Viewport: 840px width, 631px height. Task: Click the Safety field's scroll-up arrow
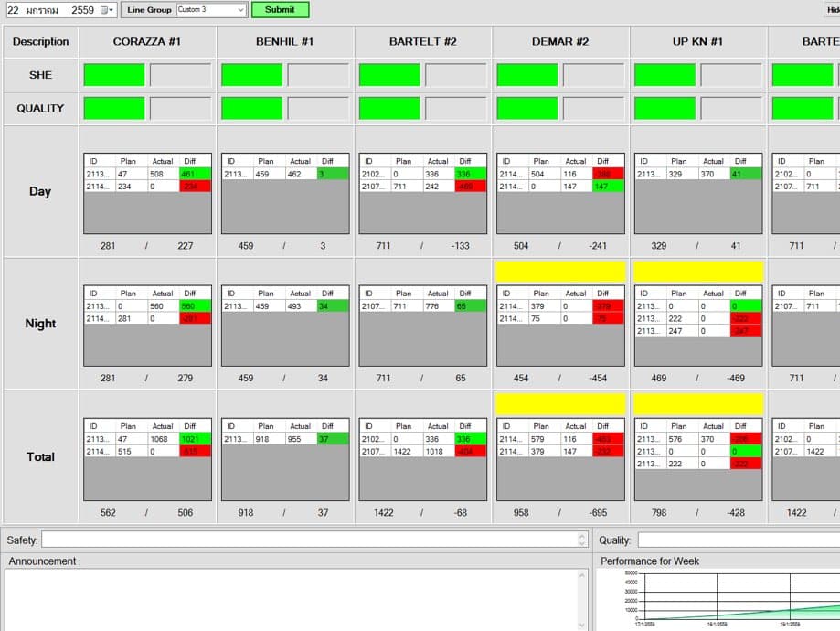tap(582, 536)
